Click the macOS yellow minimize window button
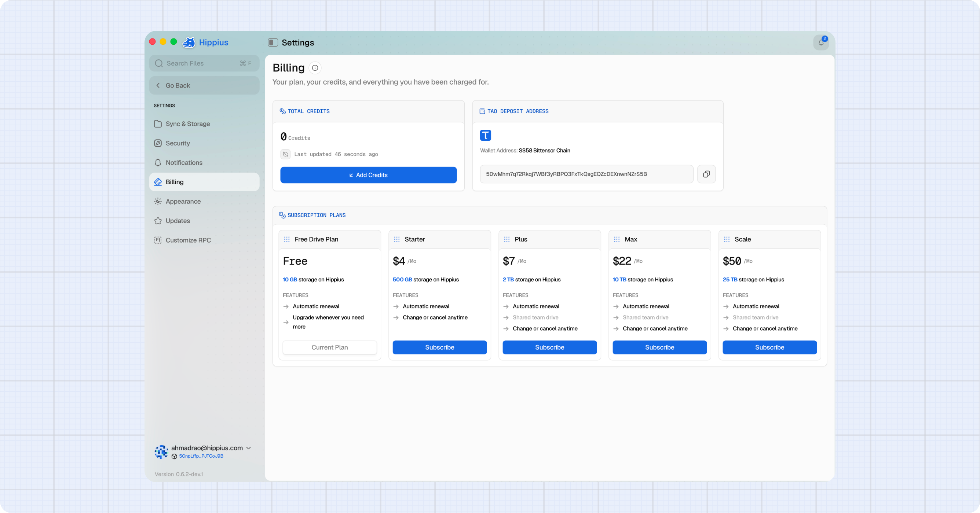This screenshot has height=513, width=980. [x=163, y=42]
